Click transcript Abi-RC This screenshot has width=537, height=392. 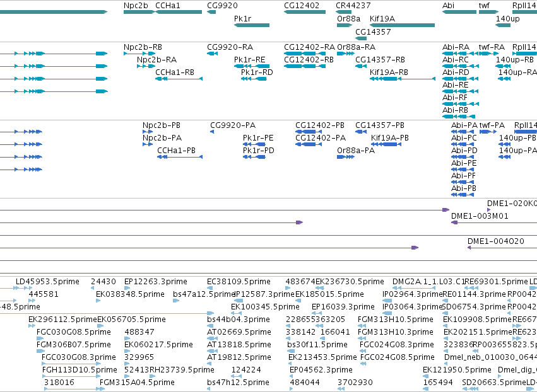pyautogui.click(x=456, y=60)
